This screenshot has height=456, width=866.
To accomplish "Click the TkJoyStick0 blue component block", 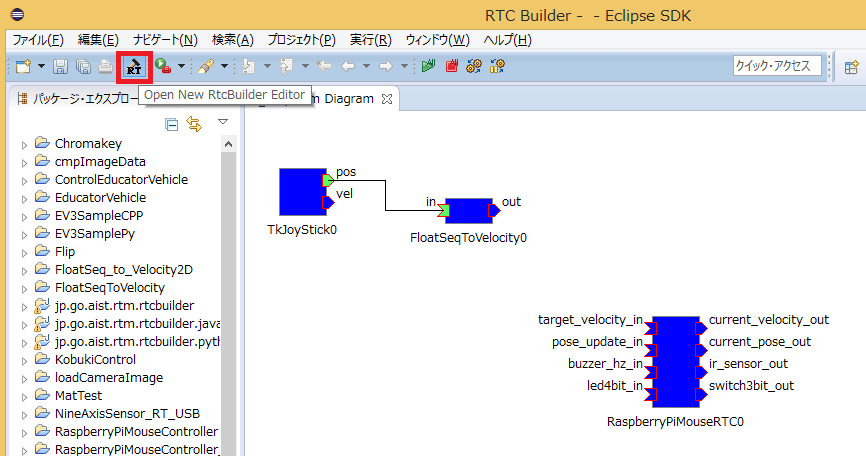I will click(x=301, y=191).
